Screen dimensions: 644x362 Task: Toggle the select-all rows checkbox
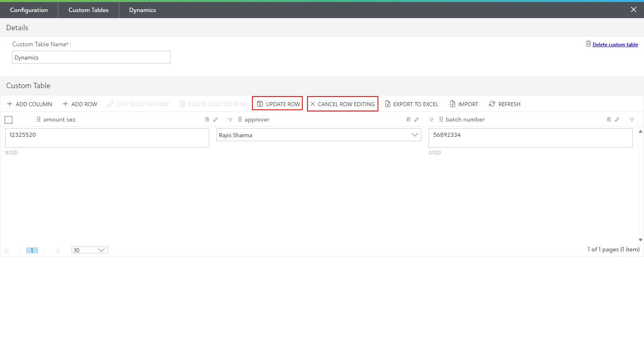point(8,120)
